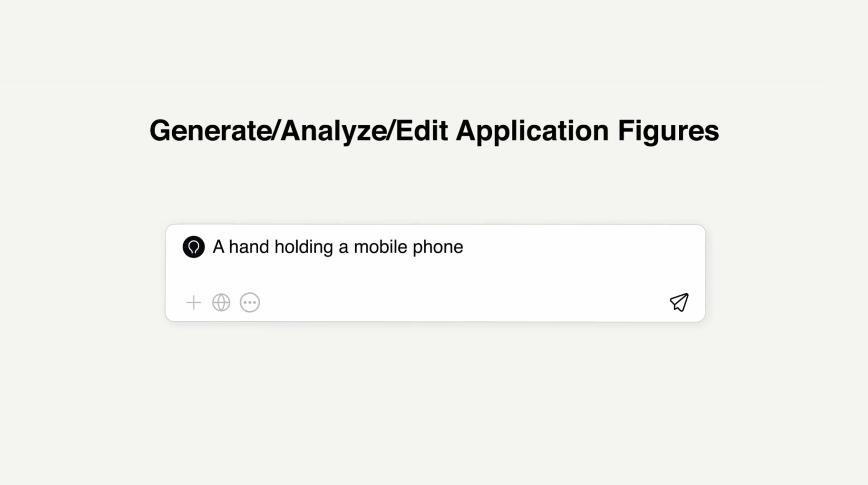Click the word "Application" in the heading

point(532,131)
